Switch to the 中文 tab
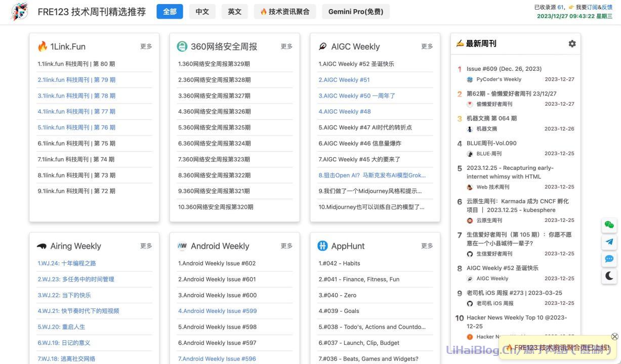The width and height of the screenshot is (621, 364). click(x=202, y=12)
